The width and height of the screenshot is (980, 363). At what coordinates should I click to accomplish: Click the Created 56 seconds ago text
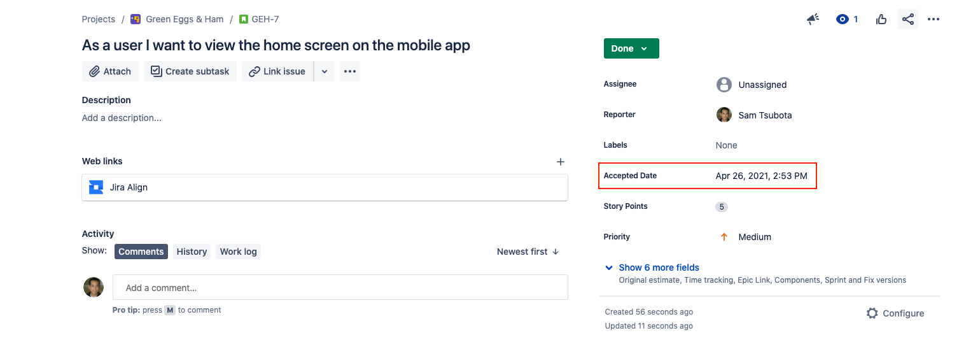pos(649,312)
